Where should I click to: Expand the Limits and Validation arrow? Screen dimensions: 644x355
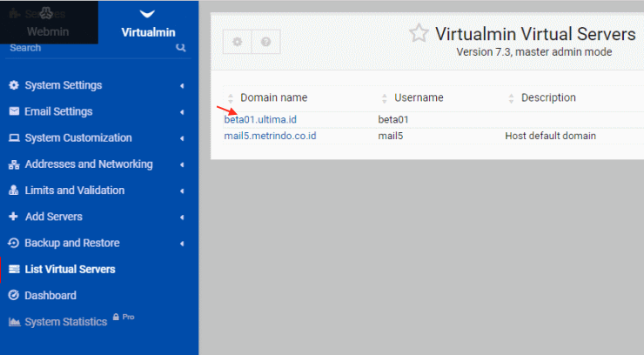click(x=182, y=191)
